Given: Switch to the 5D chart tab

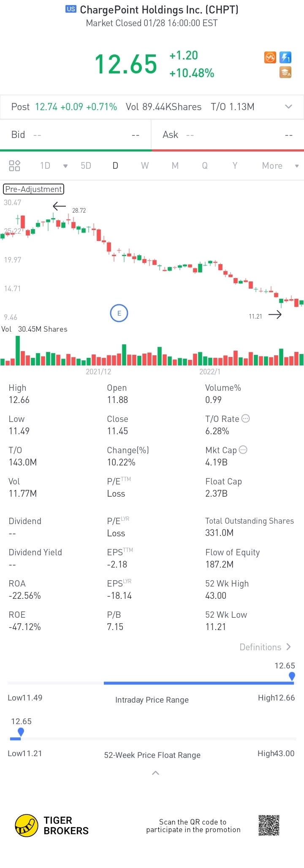Looking at the screenshot, I should pos(86,166).
